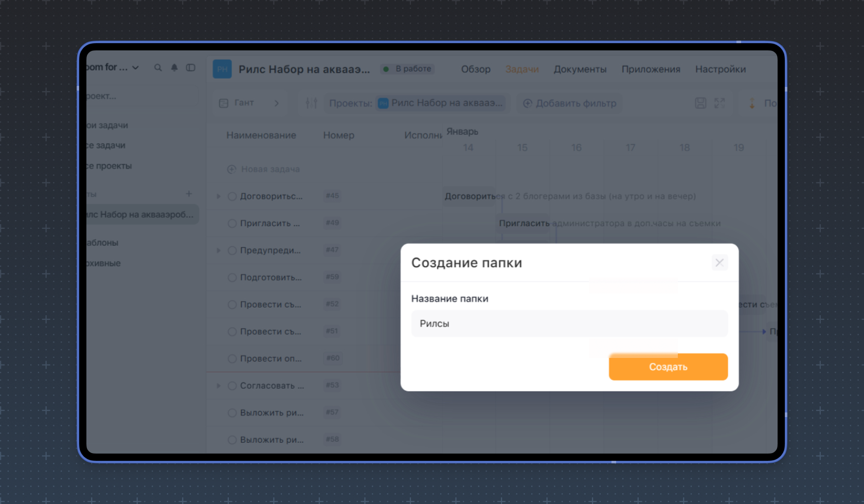Expand the Договориться task #45 subtasks
The image size is (864, 504).
click(219, 196)
